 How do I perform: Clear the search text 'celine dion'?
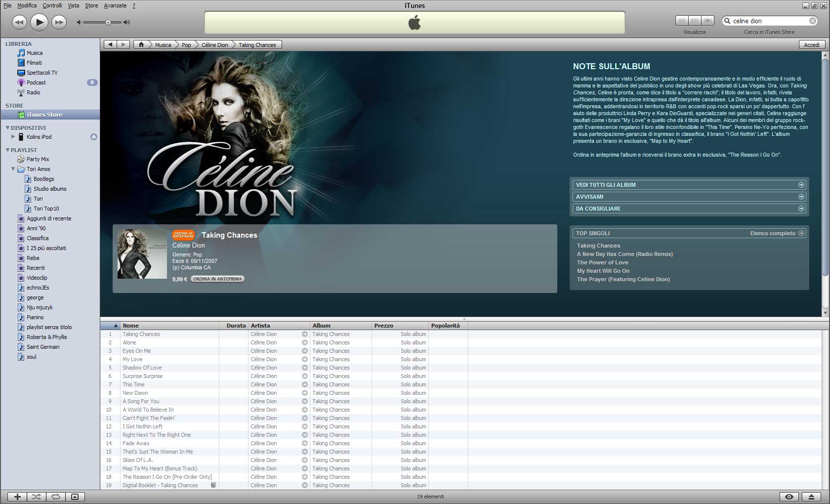[813, 21]
